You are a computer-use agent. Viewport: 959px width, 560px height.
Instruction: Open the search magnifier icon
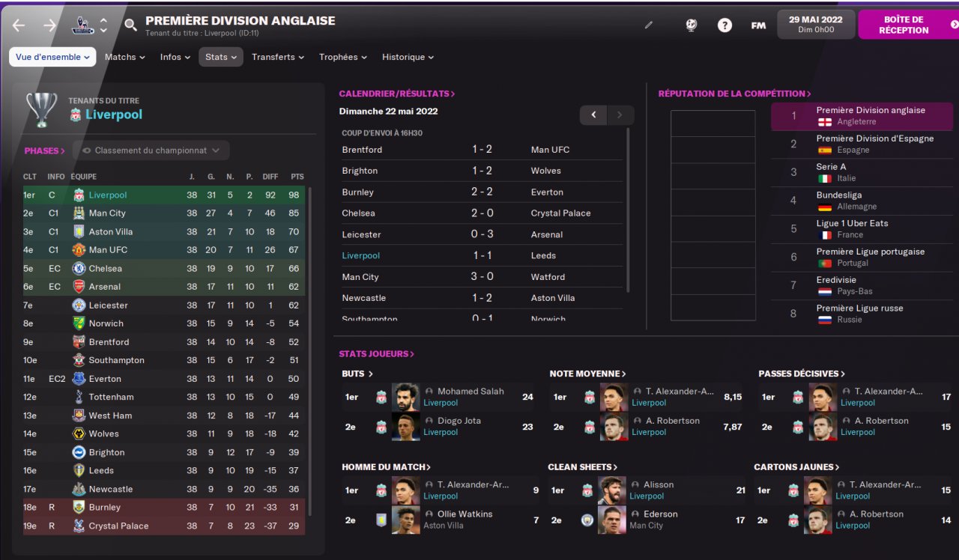pyautogui.click(x=130, y=25)
